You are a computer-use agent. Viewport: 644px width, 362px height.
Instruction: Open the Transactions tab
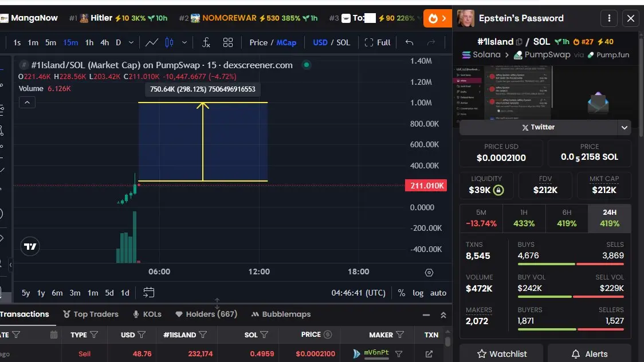pos(24,314)
